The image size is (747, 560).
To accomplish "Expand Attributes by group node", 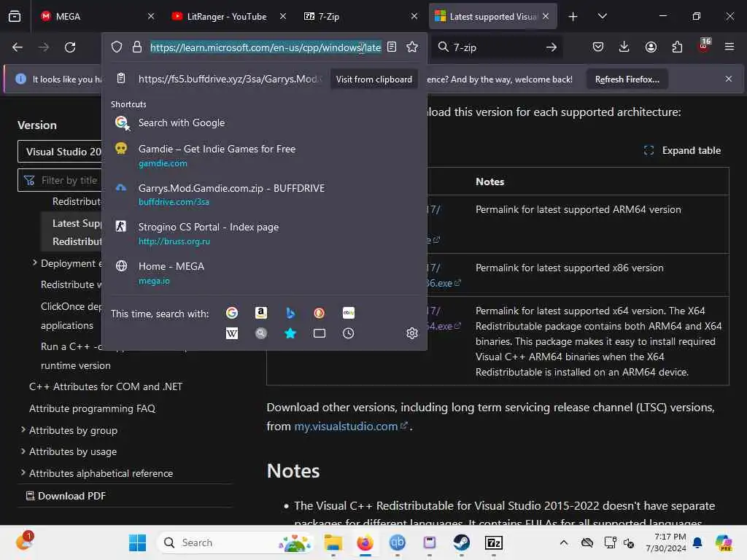I will click(23, 429).
